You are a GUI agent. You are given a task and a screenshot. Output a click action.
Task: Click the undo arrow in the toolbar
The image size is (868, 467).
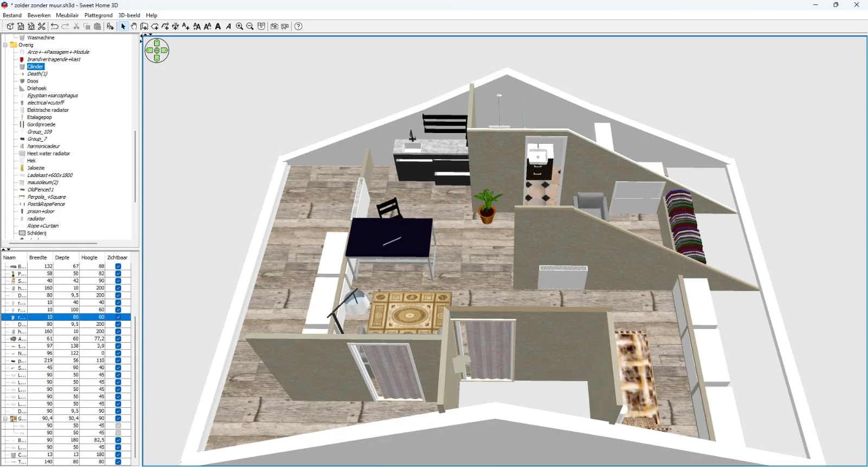(x=54, y=27)
